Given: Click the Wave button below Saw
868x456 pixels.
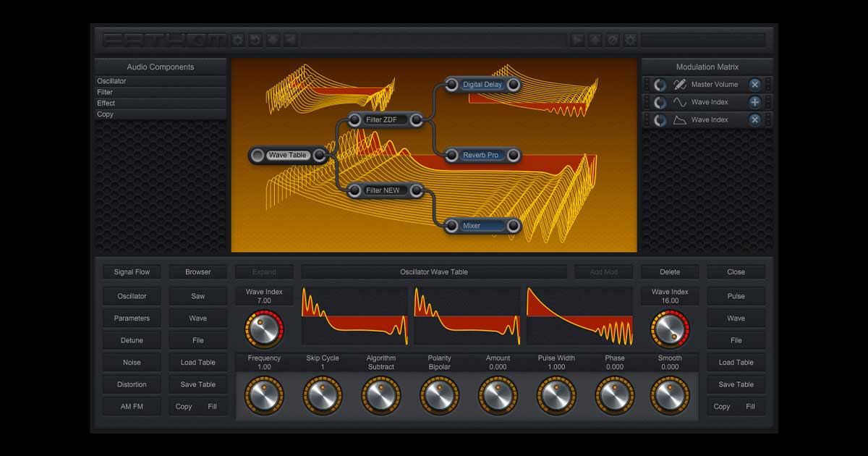Looking at the screenshot, I should [198, 318].
